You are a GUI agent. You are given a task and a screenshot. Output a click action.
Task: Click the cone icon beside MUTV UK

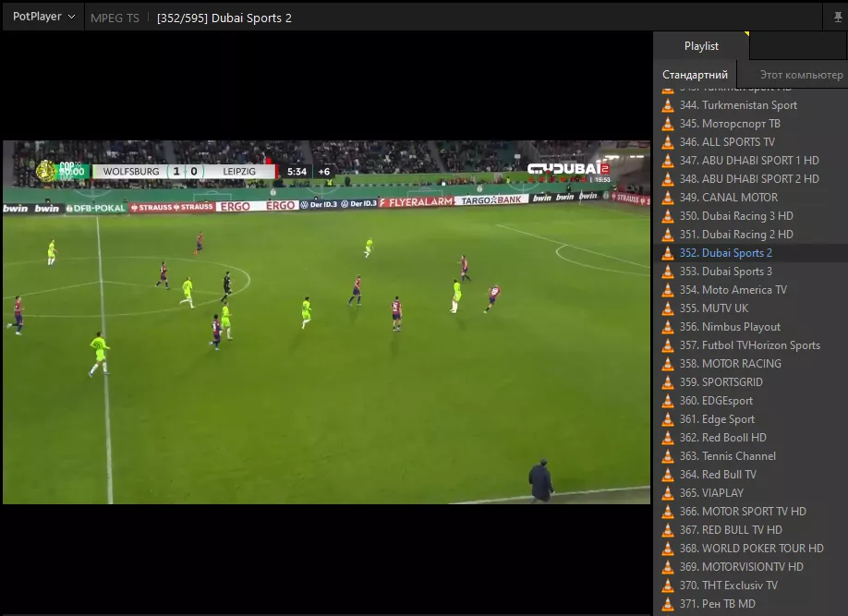pyautogui.click(x=668, y=308)
